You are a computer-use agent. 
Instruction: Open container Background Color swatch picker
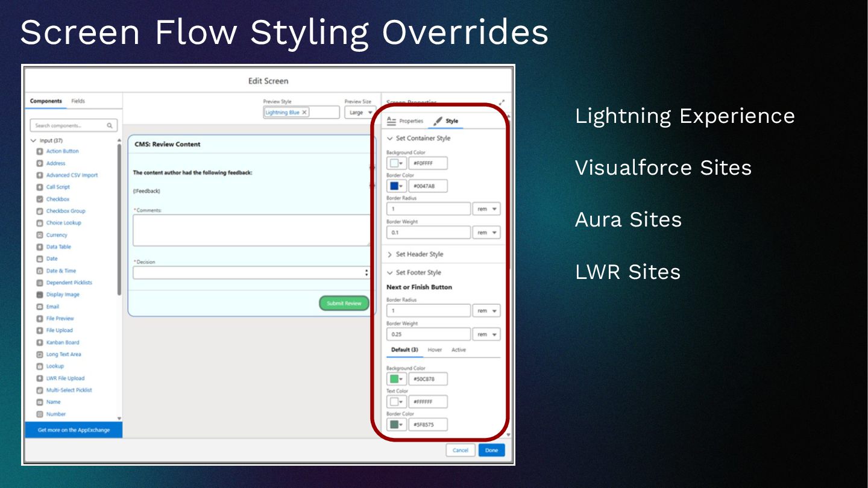397,163
